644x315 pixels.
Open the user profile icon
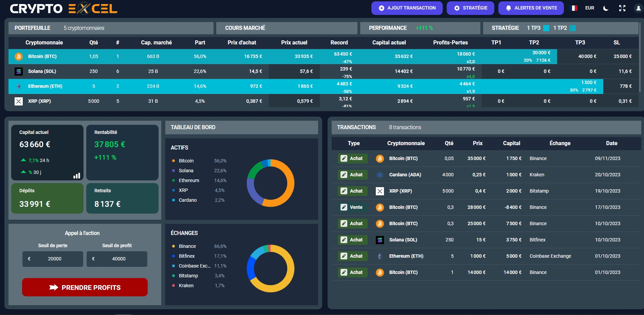638,8
